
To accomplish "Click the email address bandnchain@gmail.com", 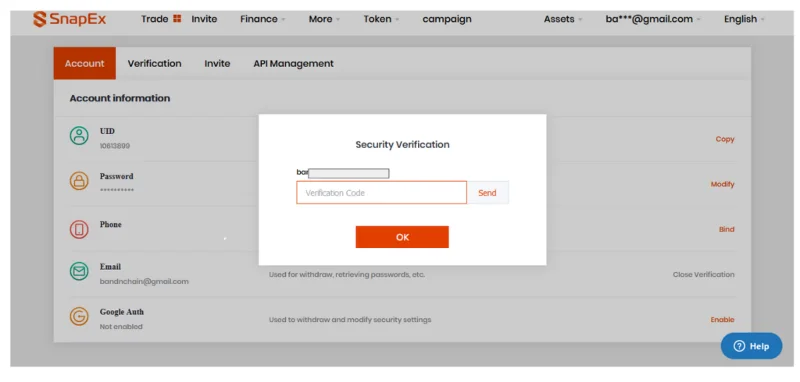I will tap(144, 282).
